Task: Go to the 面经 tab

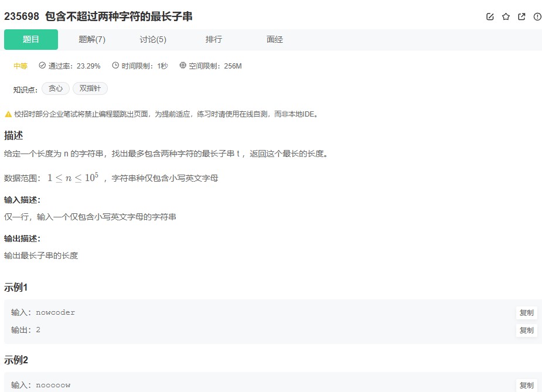Action: pos(274,39)
